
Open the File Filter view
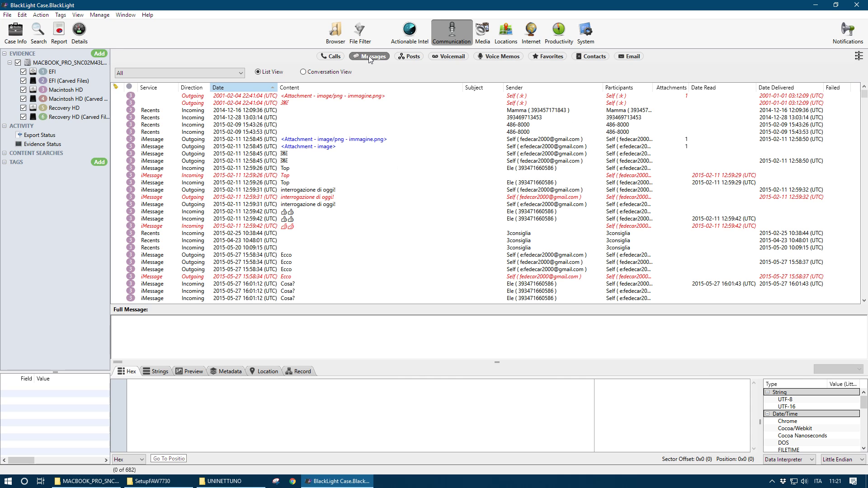[x=360, y=33]
